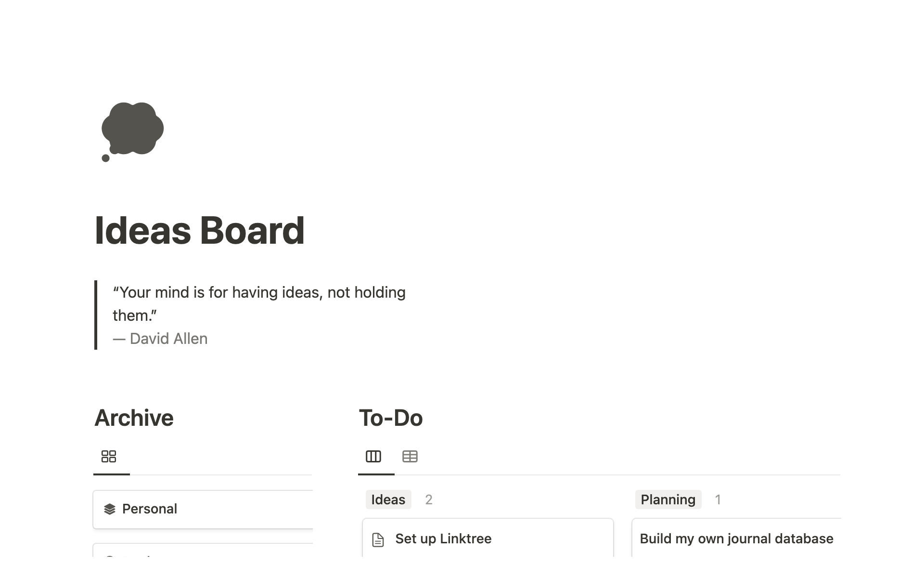Open the To-Do database heading
The height and width of the screenshot is (578, 924).
coord(391,418)
